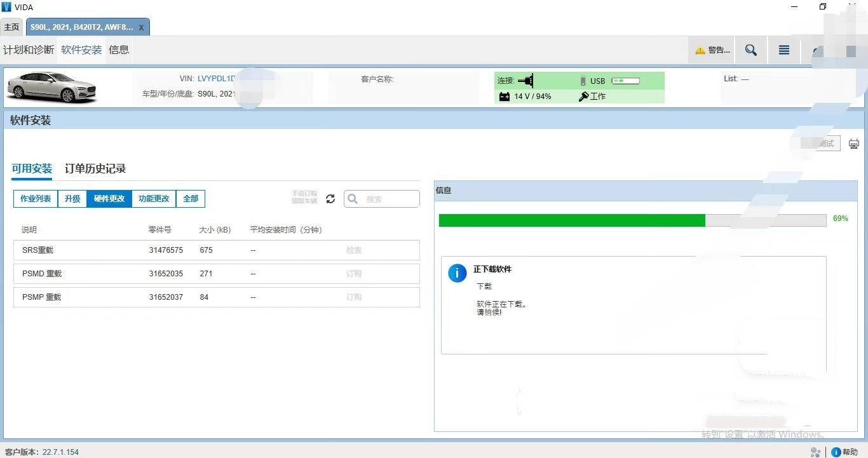Select the PSMP 重载 row
Screen dimensions: 868x458
[217, 297]
